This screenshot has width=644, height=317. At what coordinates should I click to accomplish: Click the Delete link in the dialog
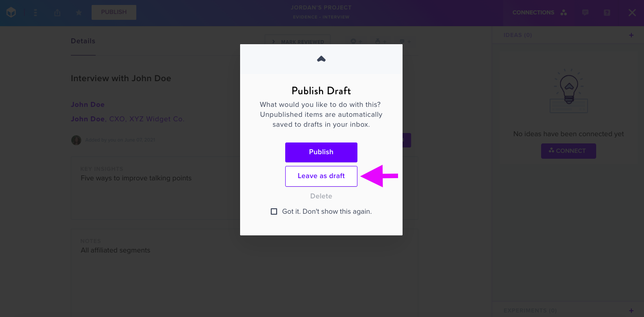point(321,196)
